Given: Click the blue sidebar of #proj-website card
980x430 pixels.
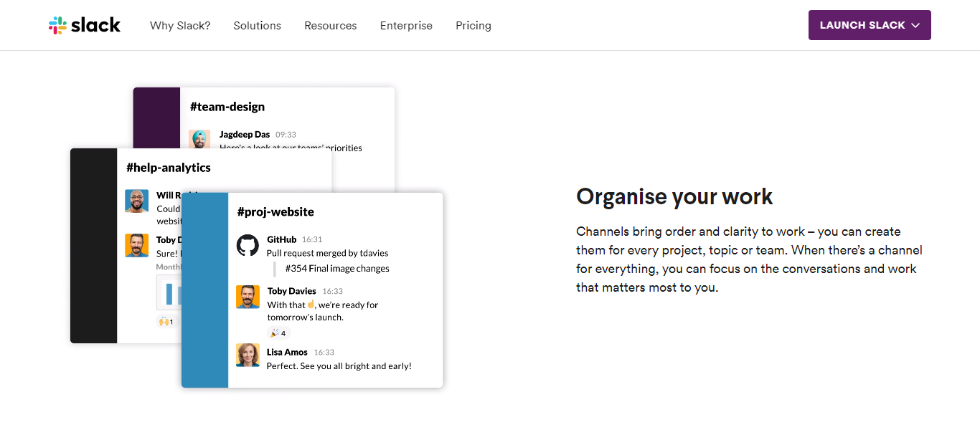Looking at the screenshot, I should (205, 290).
